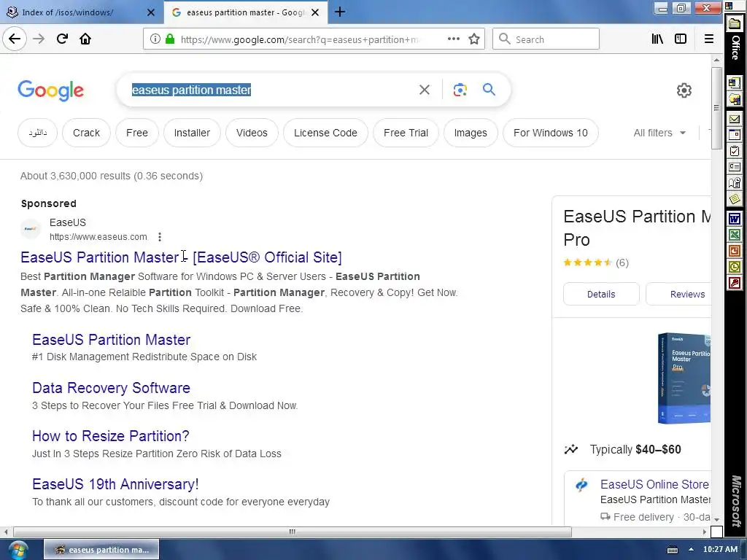Select the Installer filter chip

pos(192,133)
